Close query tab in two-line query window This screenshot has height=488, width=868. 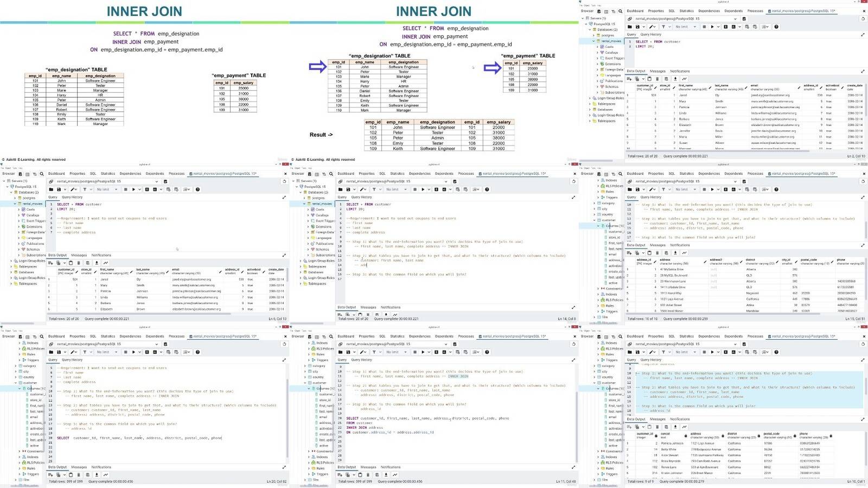[864, 11]
